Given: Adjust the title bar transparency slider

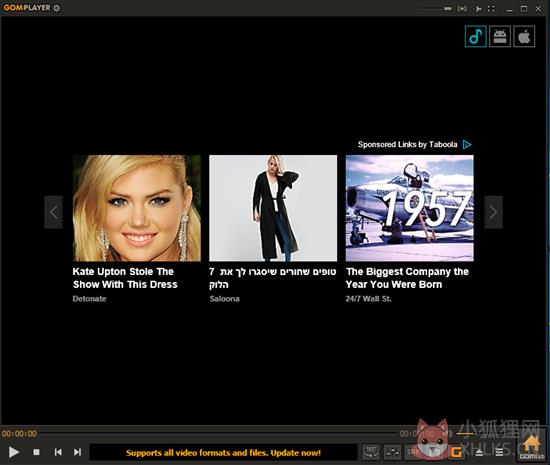Looking at the screenshot, I should [437, 8].
